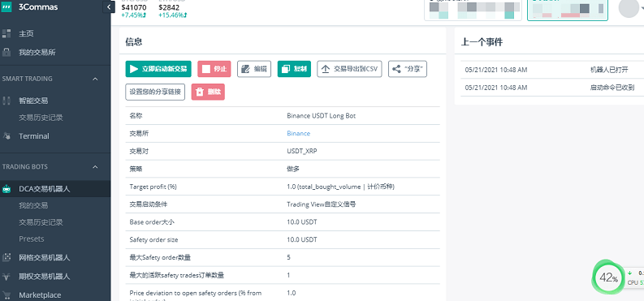644x301 pixels.
Task: Click the red 删除 delete button
Action: 208,92
